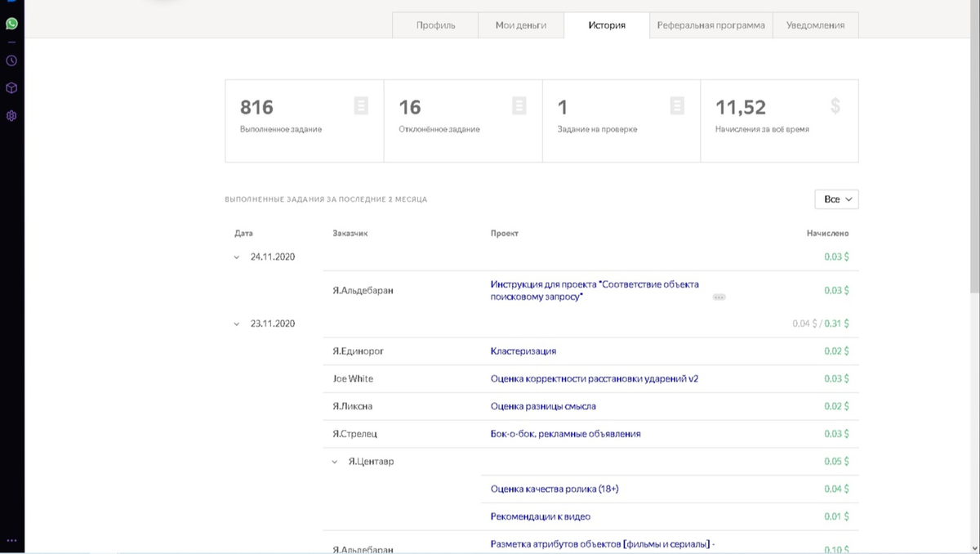The width and height of the screenshot is (980, 554).
Task: Open Оценка качества ролика (18+) project
Action: [555, 489]
